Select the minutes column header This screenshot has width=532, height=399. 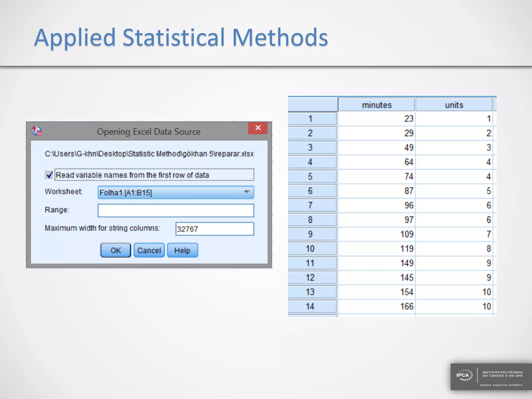[376, 105]
